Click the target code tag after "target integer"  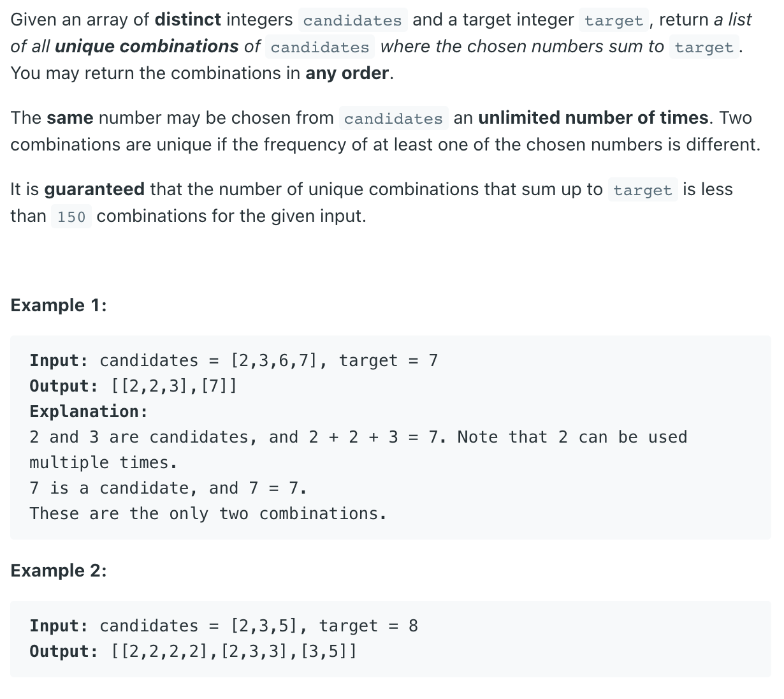click(x=614, y=20)
